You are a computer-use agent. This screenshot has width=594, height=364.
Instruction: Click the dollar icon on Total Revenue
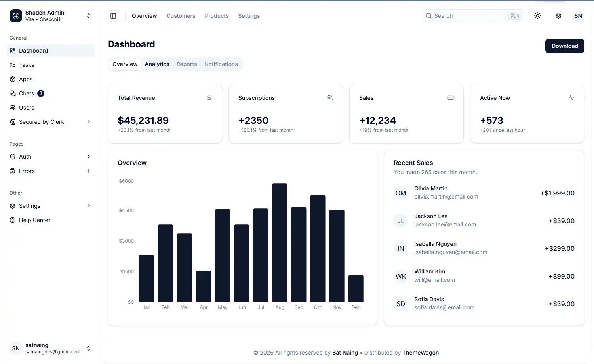(x=209, y=98)
